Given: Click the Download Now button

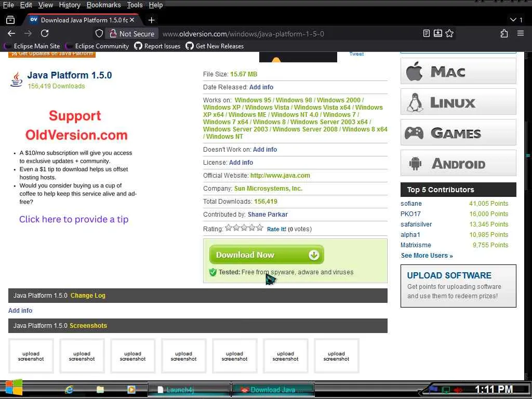Looking at the screenshot, I should (267, 255).
